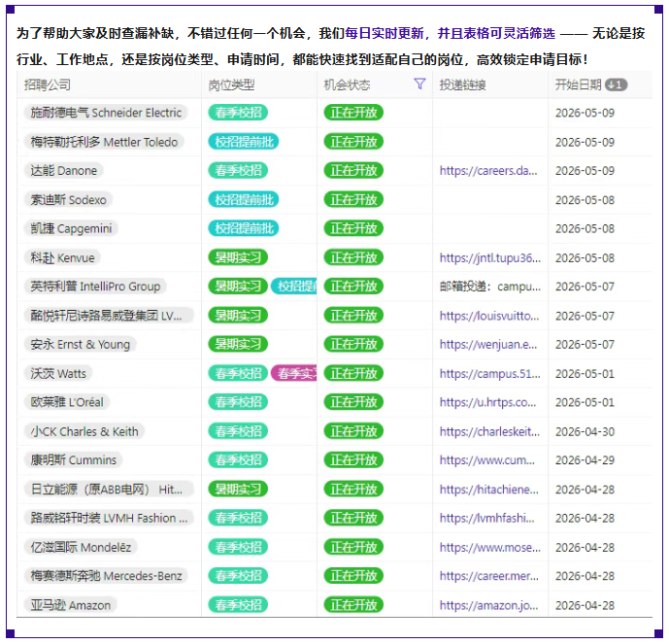The height and width of the screenshot is (644, 669).
Task: Click company tag 安永 Ernst & Young
Action: (80, 345)
